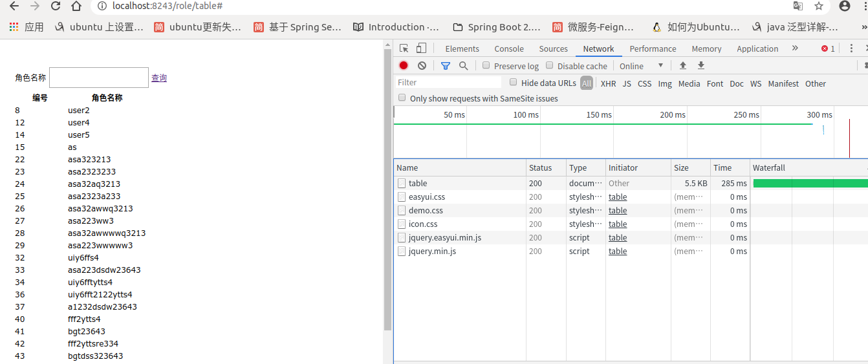Viewport: 868px width, 364px height.
Task: Switch to the Console tab
Action: point(509,48)
